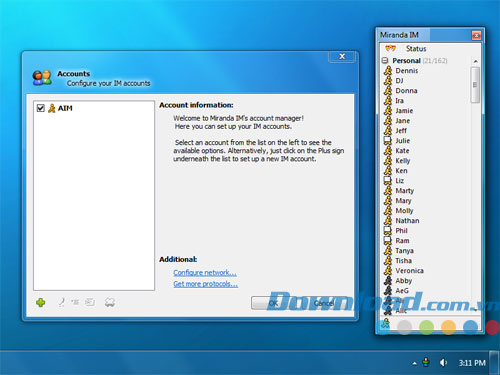The image size is (500, 375).
Task: Click the Show desktop strip beside clock
Action: [495, 363]
